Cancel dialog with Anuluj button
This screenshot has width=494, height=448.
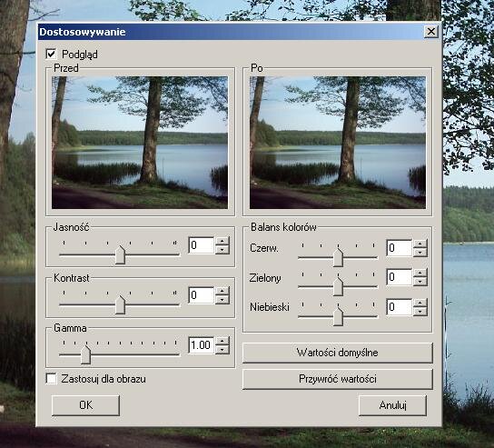[x=392, y=405]
